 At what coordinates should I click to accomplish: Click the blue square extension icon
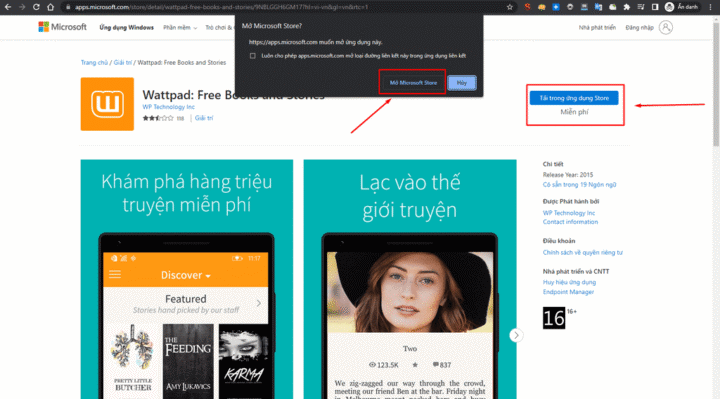(x=556, y=7)
